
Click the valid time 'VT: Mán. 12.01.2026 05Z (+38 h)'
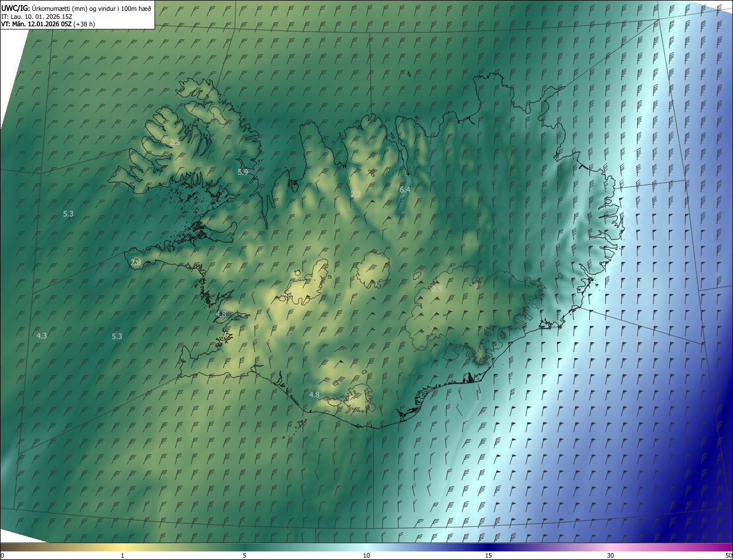48,24
